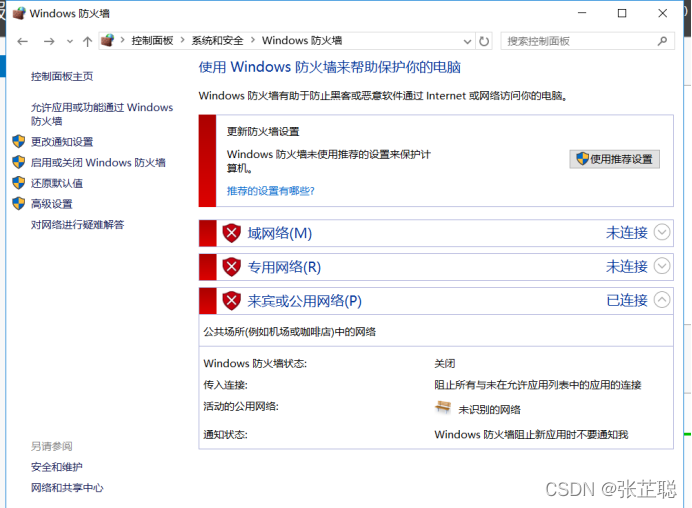This screenshot has width=692, height=508.
Task: Click the Forward navigation arrow
Action: (x=49, y=41)
